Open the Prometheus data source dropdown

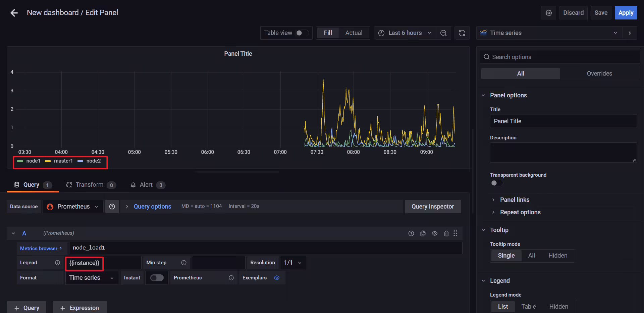point(73,207)
